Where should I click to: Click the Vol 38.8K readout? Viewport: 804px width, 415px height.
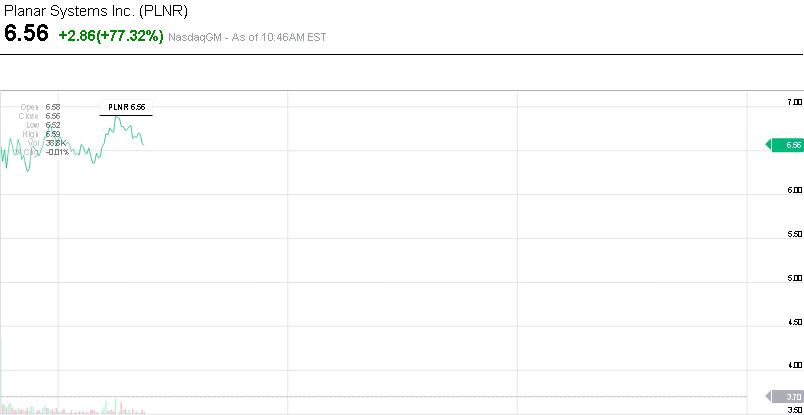click(x=42, y=143)
